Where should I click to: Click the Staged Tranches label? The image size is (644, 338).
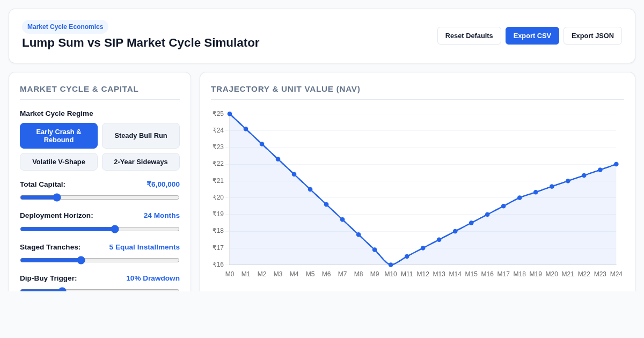[x=50, y=247]
